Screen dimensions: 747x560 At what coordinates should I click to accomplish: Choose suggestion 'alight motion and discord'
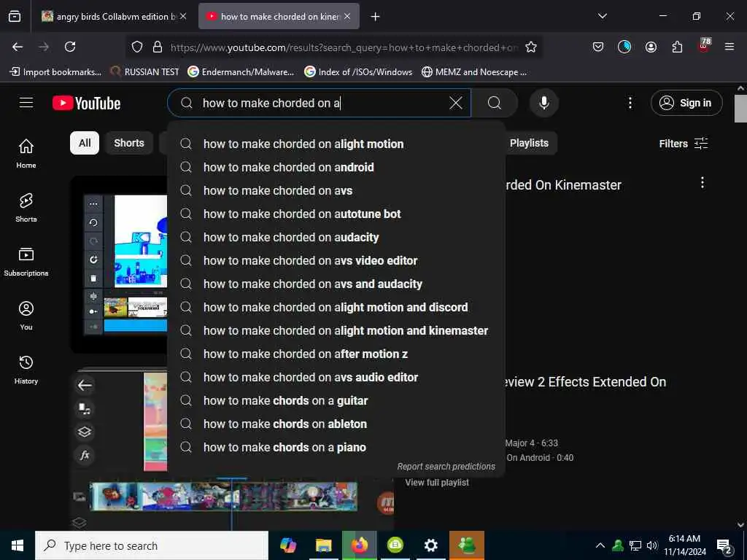pyautogui.click(x=336, y=307)
